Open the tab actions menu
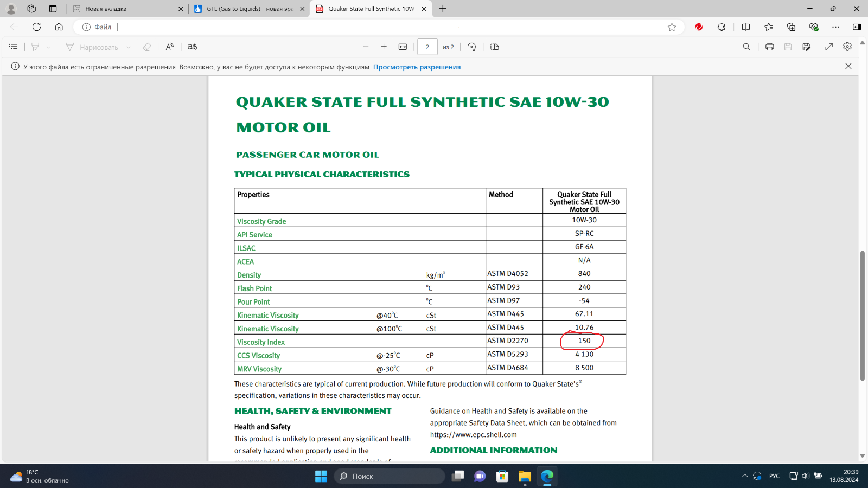The width and height of the screenshot is (868, 488). point(53,9)
